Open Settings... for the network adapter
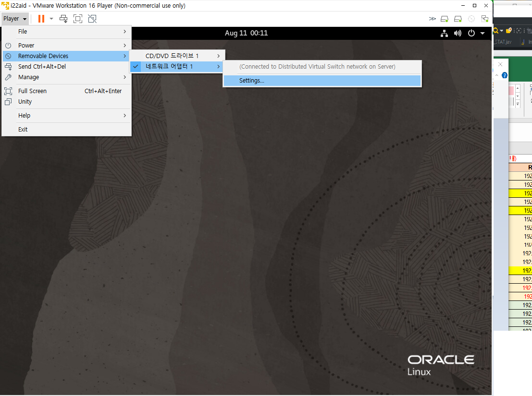Screen dimensions: 532x396 322,81
